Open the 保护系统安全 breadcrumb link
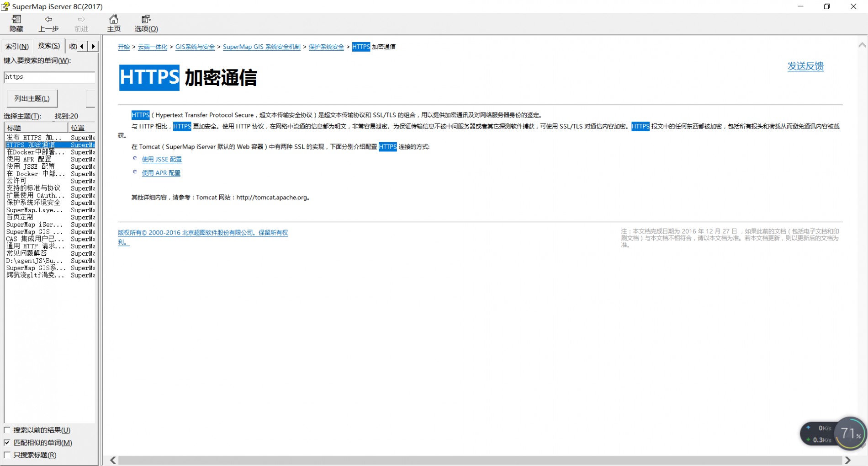 pyautogui.click(x=326, y=47)
